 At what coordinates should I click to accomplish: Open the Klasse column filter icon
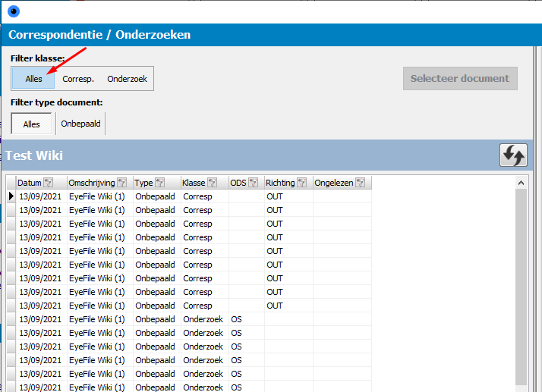213,183
